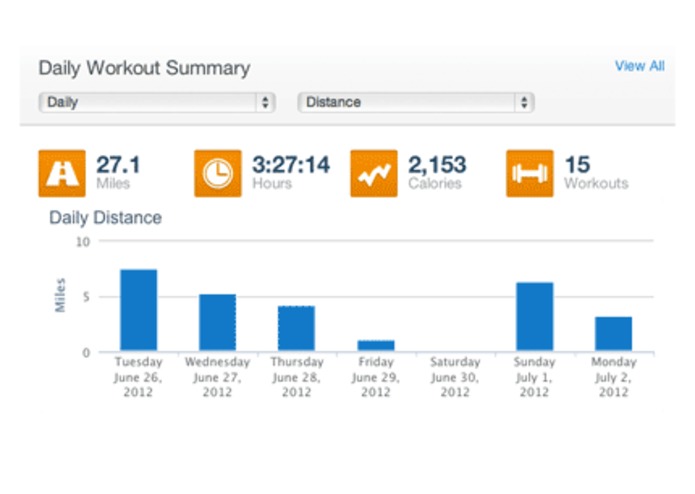Click the 27.1 Miles total
The height and width of the screenshot is (494, 695).
click(118, 172)
